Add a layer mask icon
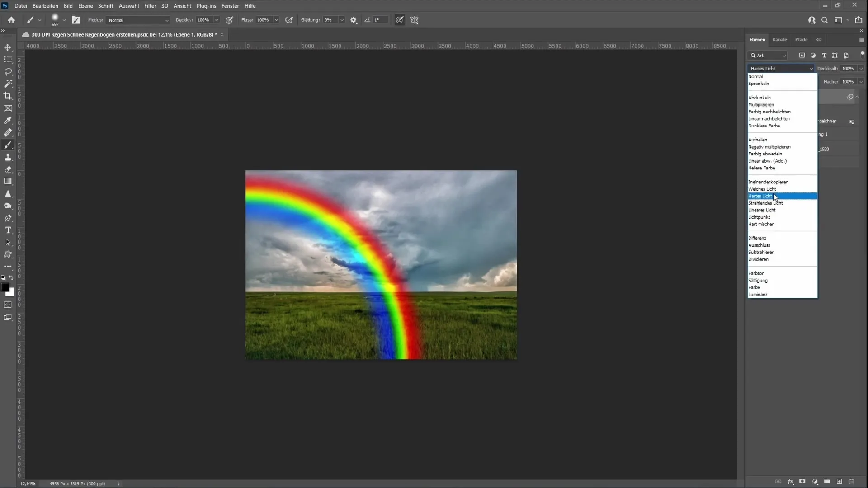 [x=802, y=482]
